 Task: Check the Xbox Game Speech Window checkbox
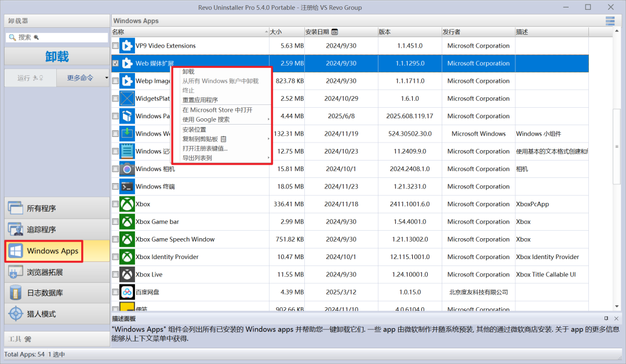point(115,239)
